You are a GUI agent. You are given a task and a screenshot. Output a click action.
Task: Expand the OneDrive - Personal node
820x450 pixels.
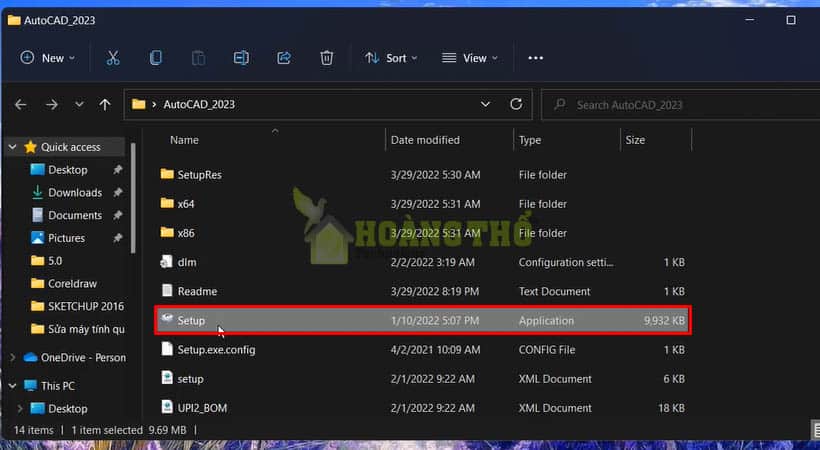(12, 357)
